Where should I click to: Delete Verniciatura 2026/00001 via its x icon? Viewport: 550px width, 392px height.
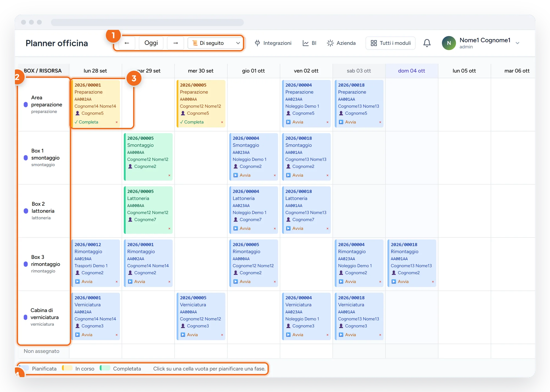117,335
